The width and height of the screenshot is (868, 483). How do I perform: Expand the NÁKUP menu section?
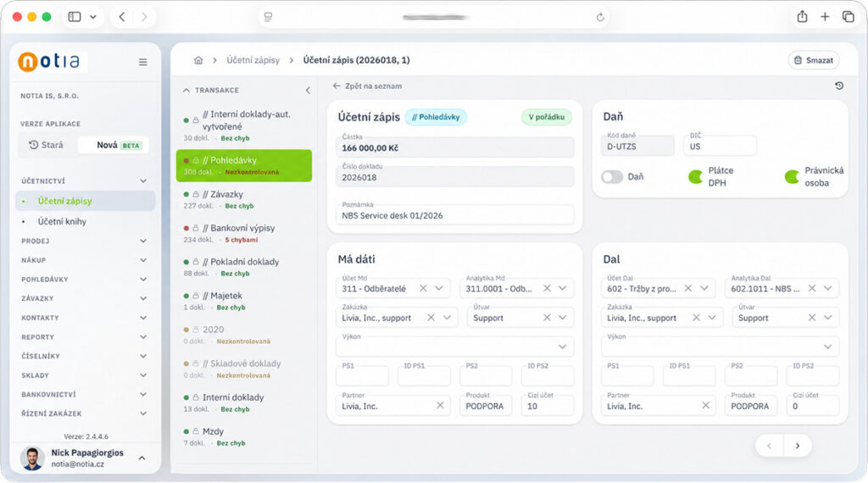click(x=85, y=260)
